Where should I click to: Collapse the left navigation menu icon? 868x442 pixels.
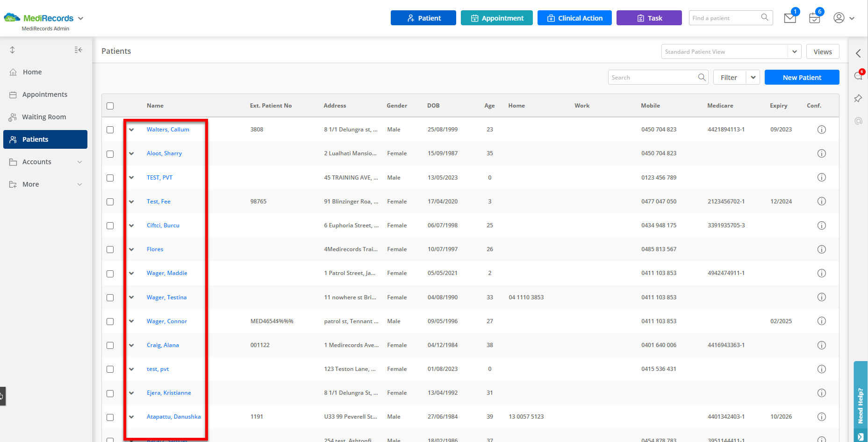pos(79,50)
